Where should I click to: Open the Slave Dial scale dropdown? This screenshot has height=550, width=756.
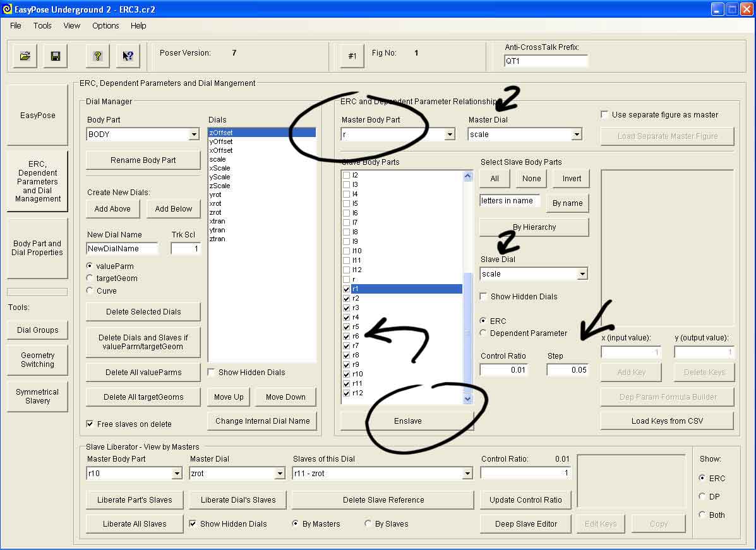point(582,274)
